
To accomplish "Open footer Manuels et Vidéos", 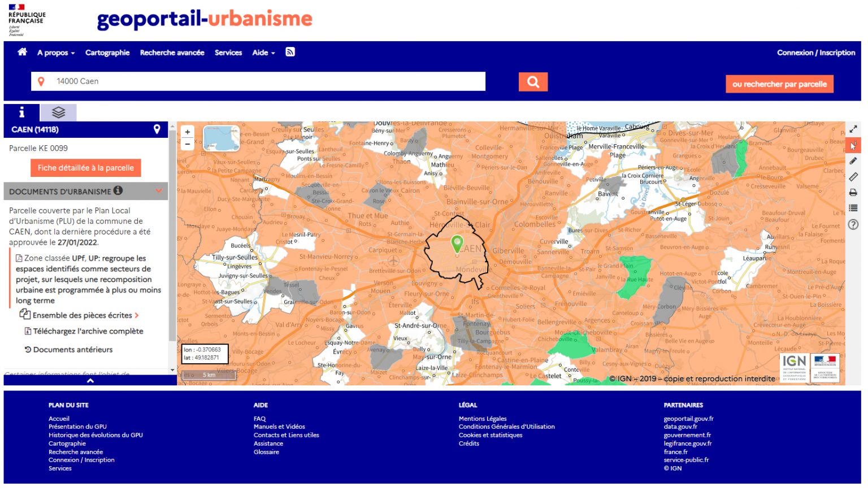I will 279,427.
